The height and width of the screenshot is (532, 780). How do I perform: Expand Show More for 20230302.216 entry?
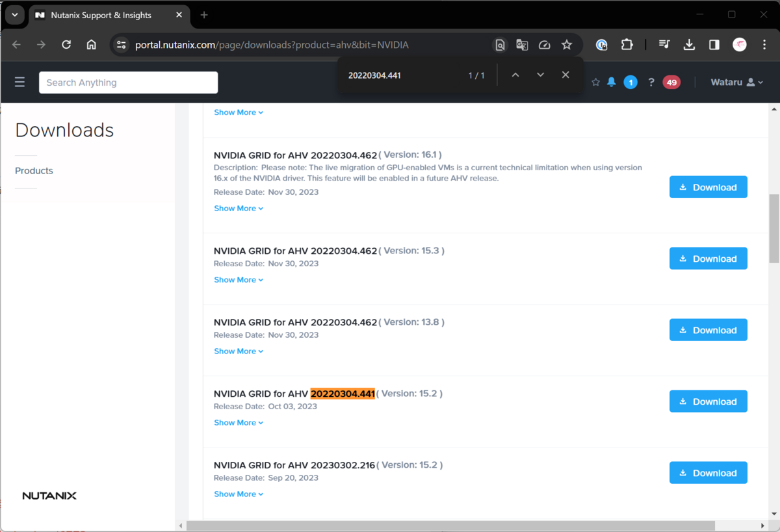239,494
